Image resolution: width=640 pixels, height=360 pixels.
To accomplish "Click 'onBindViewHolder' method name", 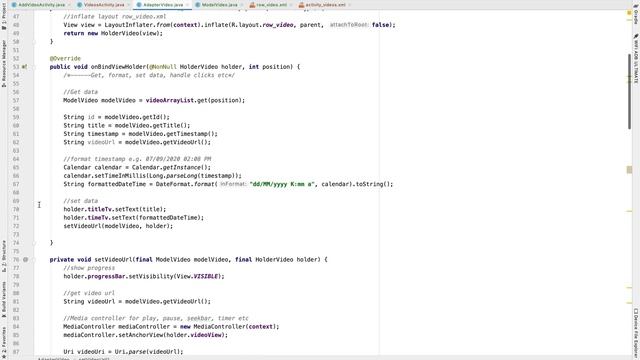I will tap(118, 67).
